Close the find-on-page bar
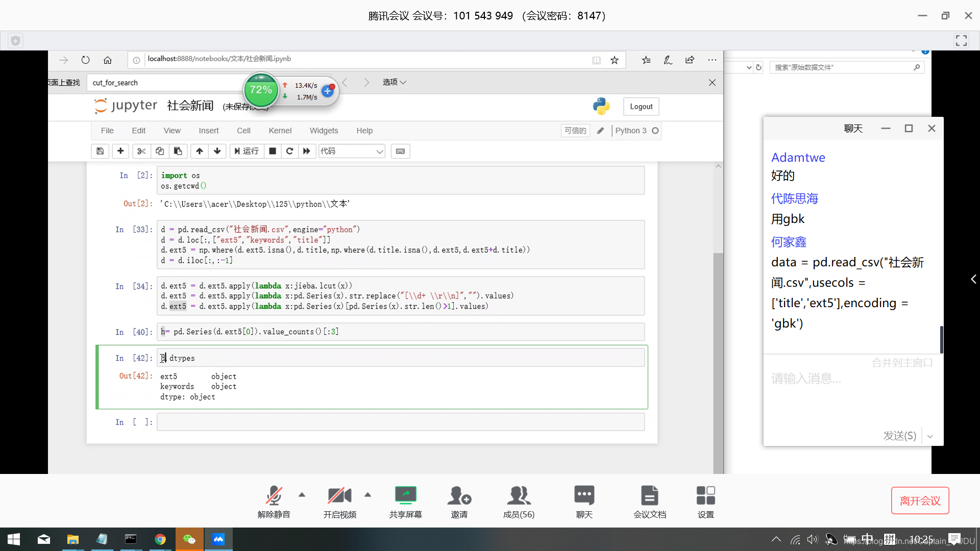Viewport: 980px width, 551px height. click(712, 83)
